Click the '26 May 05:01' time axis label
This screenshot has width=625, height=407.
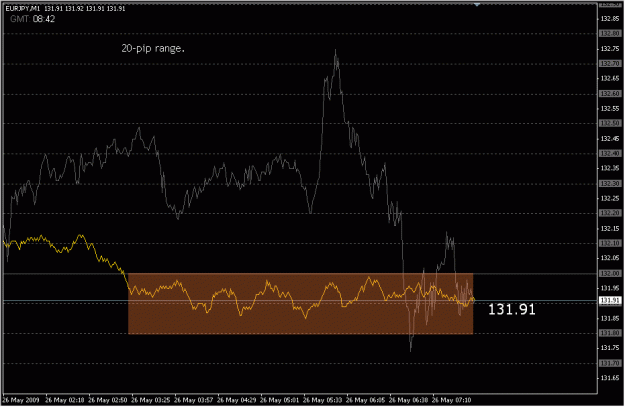coord(280,400)
